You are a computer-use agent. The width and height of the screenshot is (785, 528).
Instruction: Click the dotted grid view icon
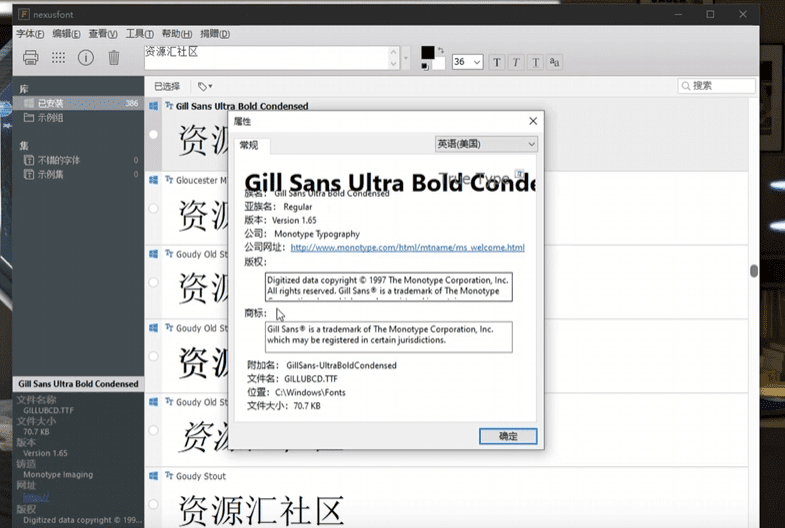coord(58,58)
